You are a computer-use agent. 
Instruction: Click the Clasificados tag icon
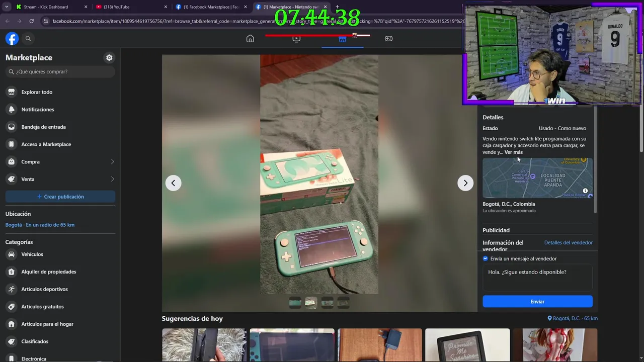pos(12,341)
